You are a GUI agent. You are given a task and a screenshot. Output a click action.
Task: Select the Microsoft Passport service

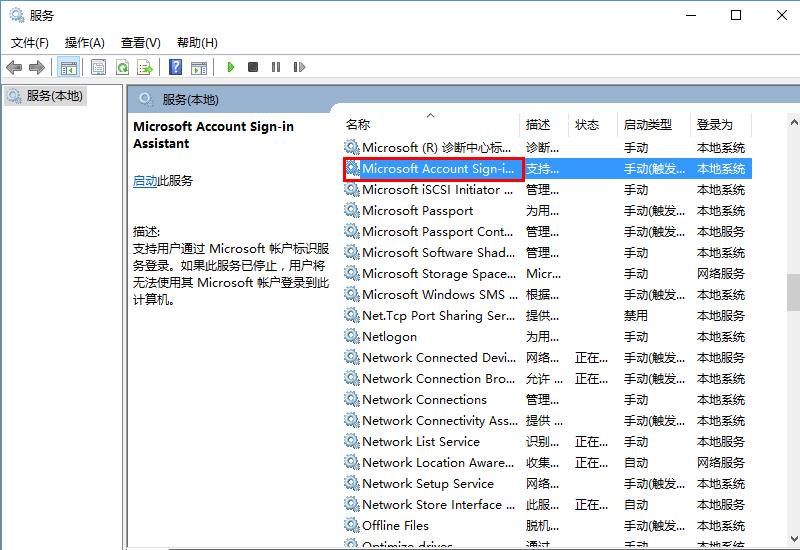[547, 211]
